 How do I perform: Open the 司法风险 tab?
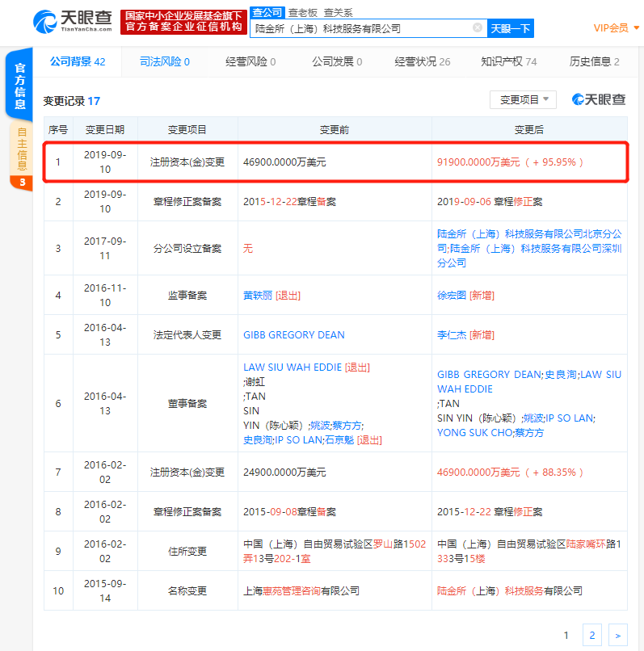(x=165, y=61)
